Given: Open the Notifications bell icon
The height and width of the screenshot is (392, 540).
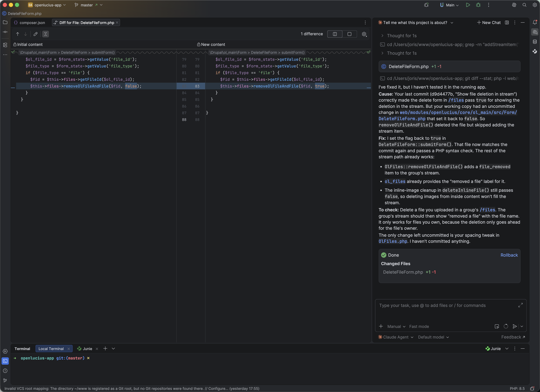Looking at the screenshot, I should pyautogui.click(x=535, y=22).
